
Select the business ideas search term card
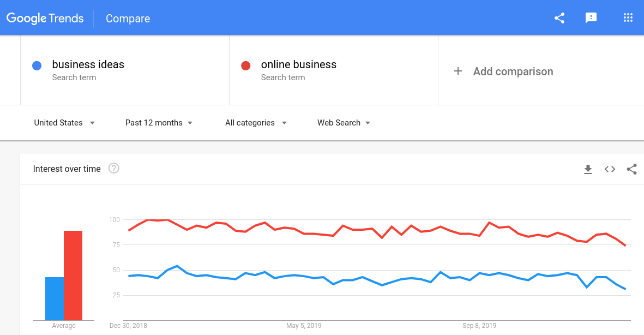(x=124, y=70)
